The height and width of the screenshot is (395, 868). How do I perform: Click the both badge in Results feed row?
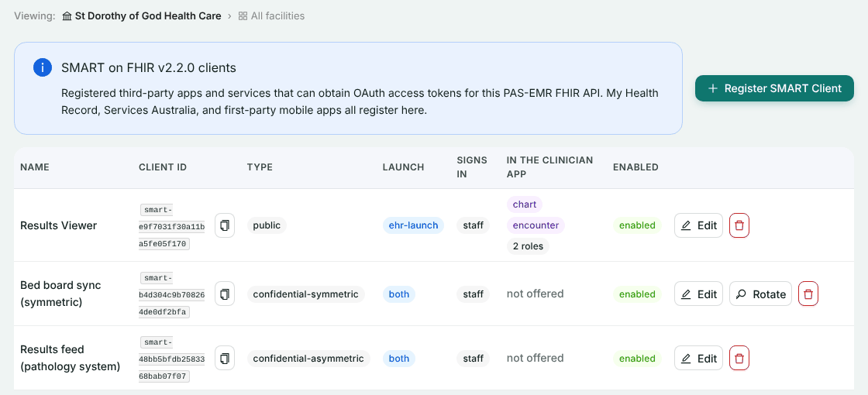coord(398,358)
